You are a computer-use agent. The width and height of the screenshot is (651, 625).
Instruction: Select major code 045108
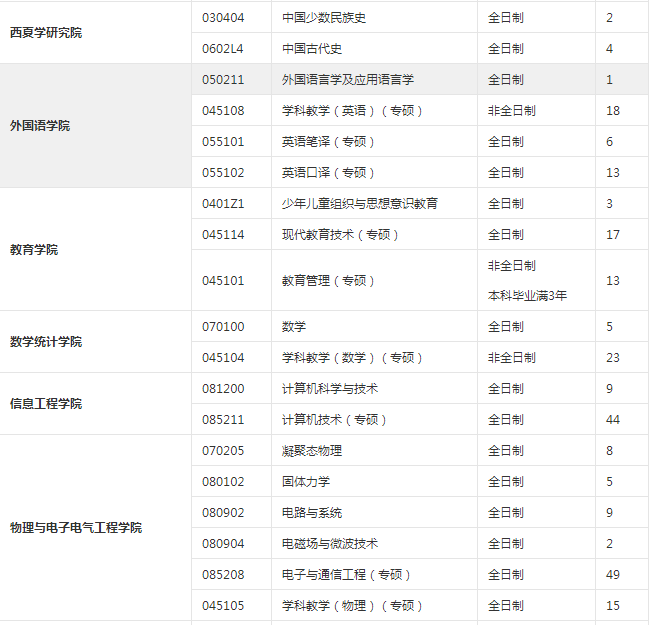[x=222, y=110]
